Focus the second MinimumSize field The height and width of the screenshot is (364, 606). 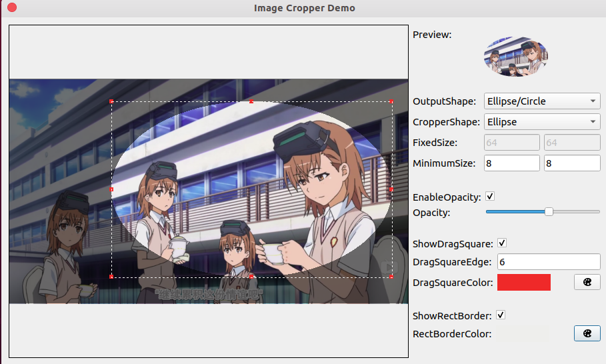(572, 163)
